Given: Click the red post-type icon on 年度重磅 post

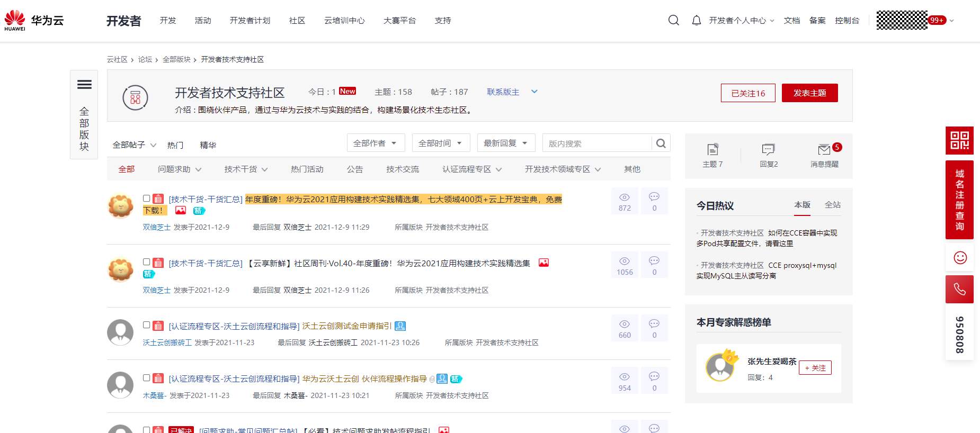Looking at the screenshot, I should click(x=158, y=199).
